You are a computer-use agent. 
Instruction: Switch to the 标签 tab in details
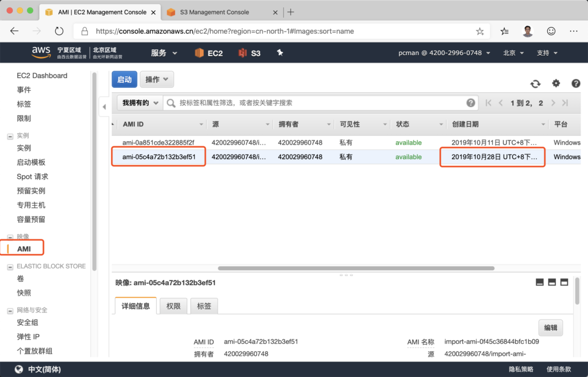tap(204, 306)
